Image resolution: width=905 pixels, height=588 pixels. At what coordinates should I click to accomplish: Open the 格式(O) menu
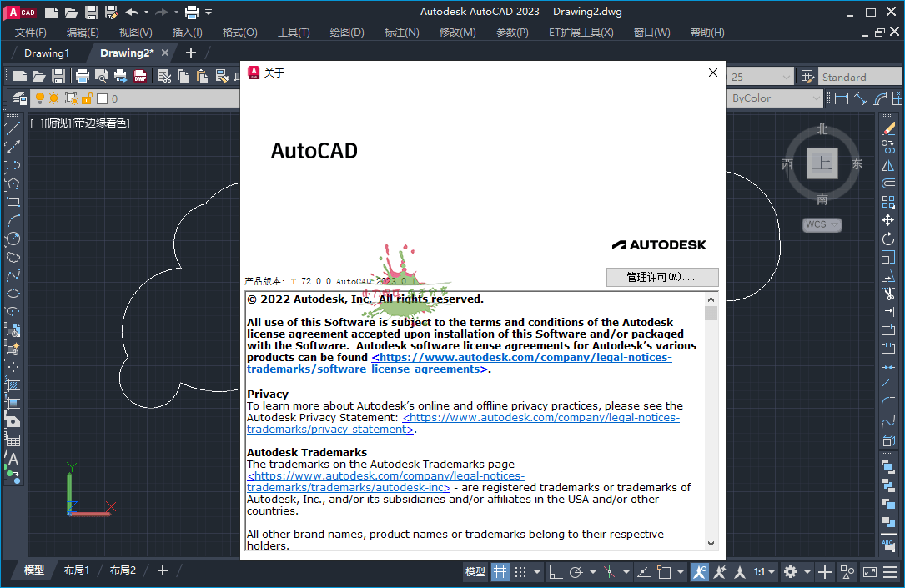point(239,32)
